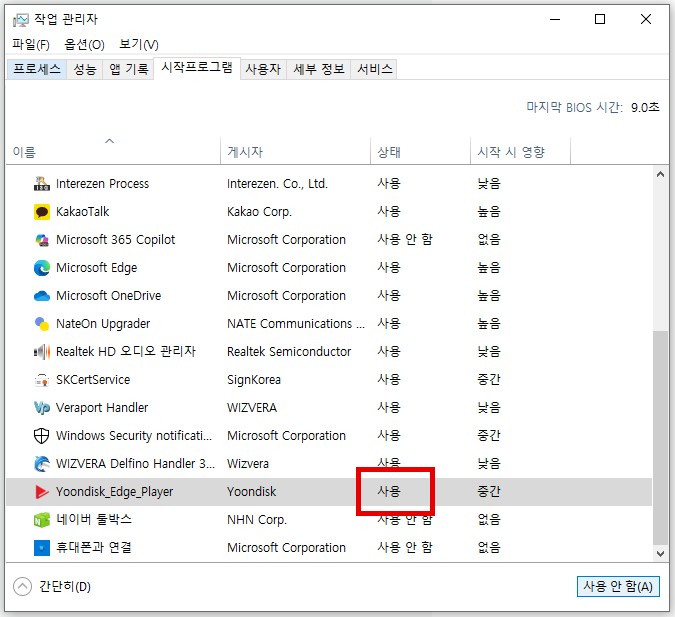The image size is (675, 617).
Task: Select the 시작프로그램 tab
Action: [197, 68]
